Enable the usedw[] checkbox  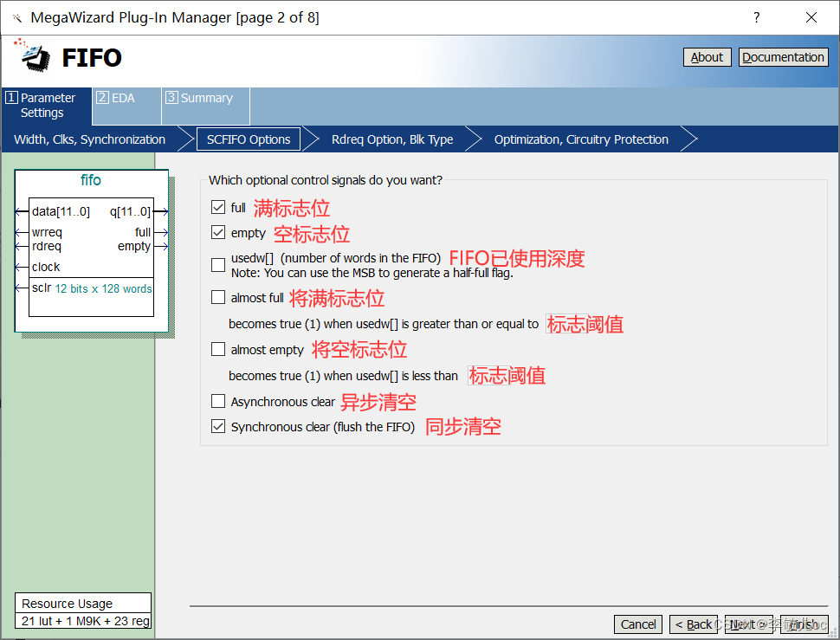pos(218,265)
